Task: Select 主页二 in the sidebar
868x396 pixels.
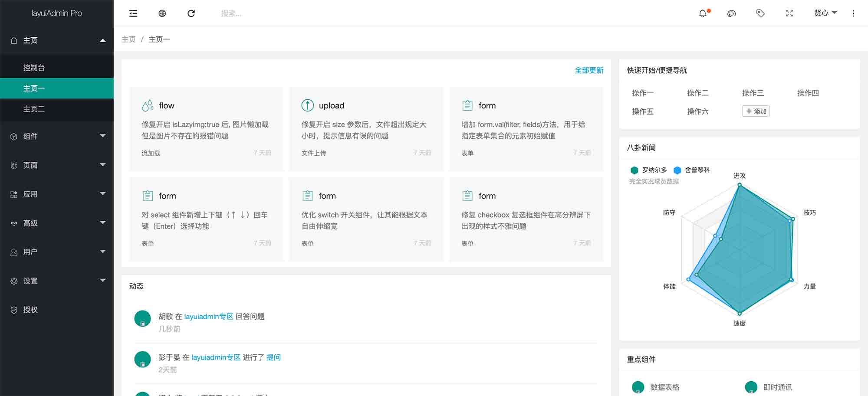Action: tap(57, 109)
